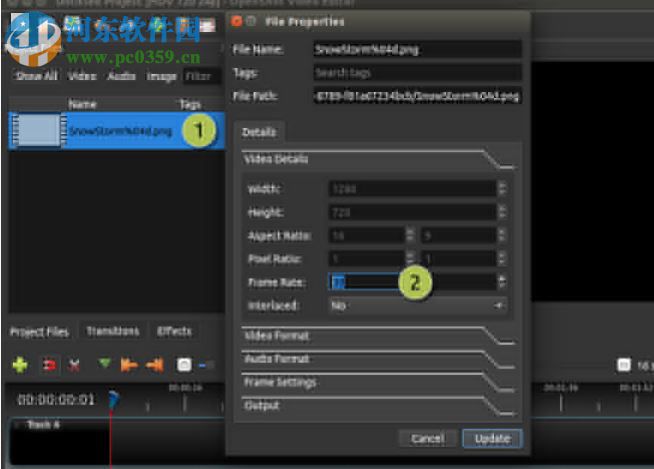Close the File Properties dialog with red button
The image size is (654, 469).
pos(236,21)
